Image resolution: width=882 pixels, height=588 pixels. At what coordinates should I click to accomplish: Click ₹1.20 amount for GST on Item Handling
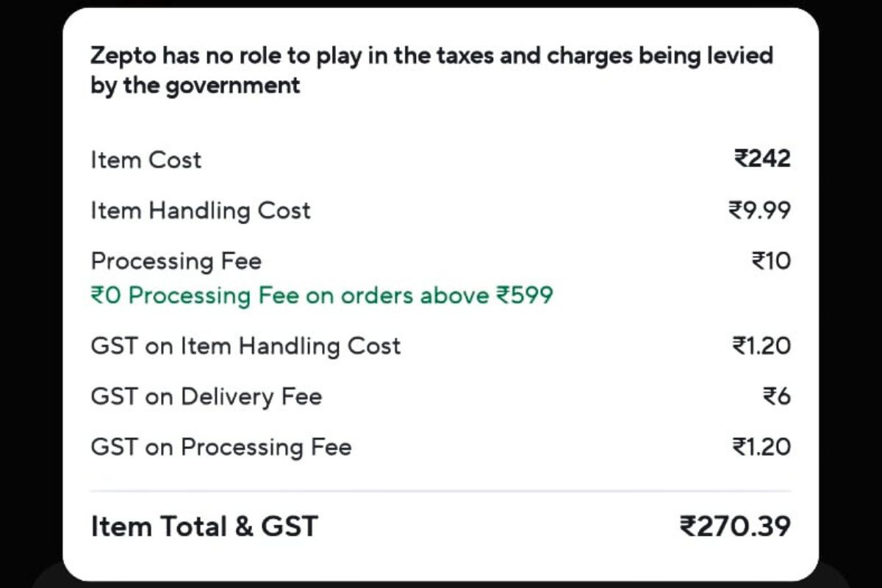coord(761,345)
